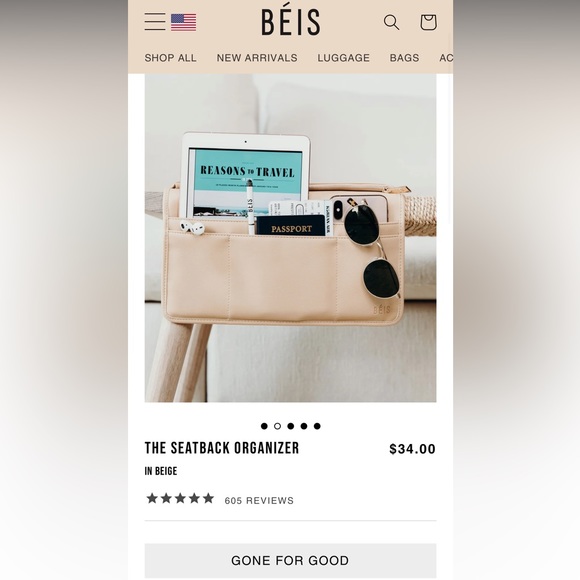This screenshot has height=580, width=580.
Task: Click the five-star rating icons
Action: [x=180, y=498]
